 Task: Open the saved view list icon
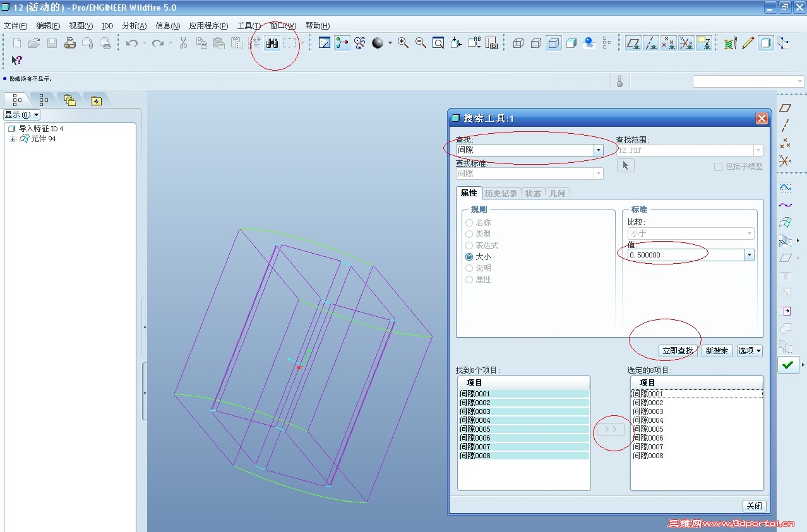[474, 43]
